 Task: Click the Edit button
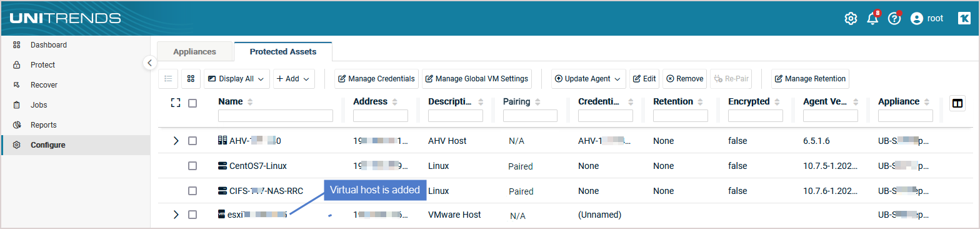point(644,79)
